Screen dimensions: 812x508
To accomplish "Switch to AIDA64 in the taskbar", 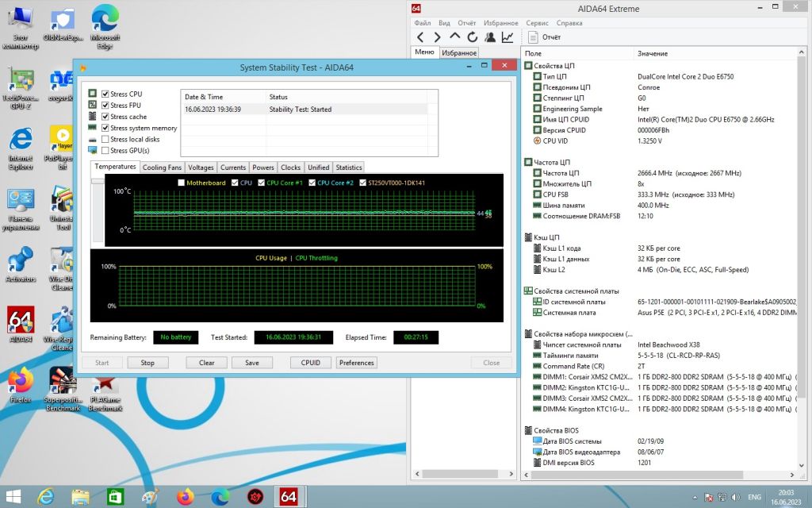I will (x=289, y=497).
